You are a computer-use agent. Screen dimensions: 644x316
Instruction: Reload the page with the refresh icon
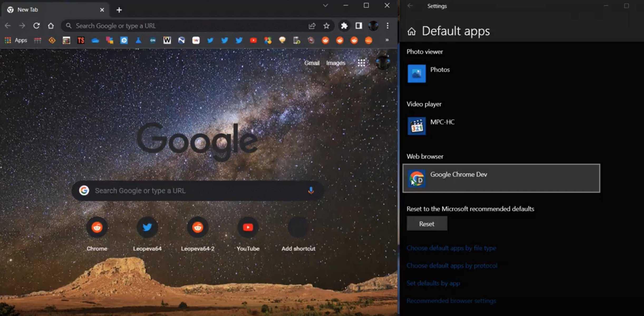coord(37,26)
